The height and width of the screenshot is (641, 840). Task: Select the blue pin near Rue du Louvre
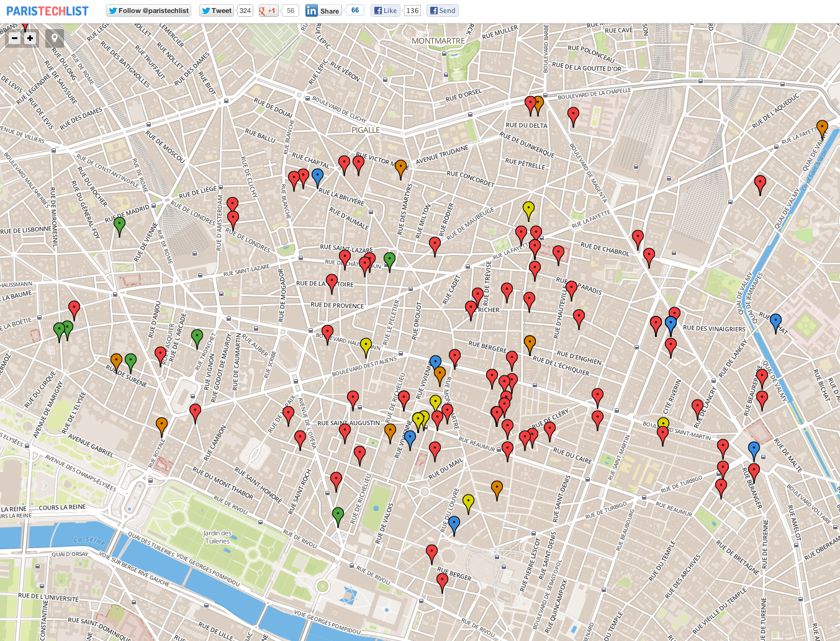coord(454,526)
